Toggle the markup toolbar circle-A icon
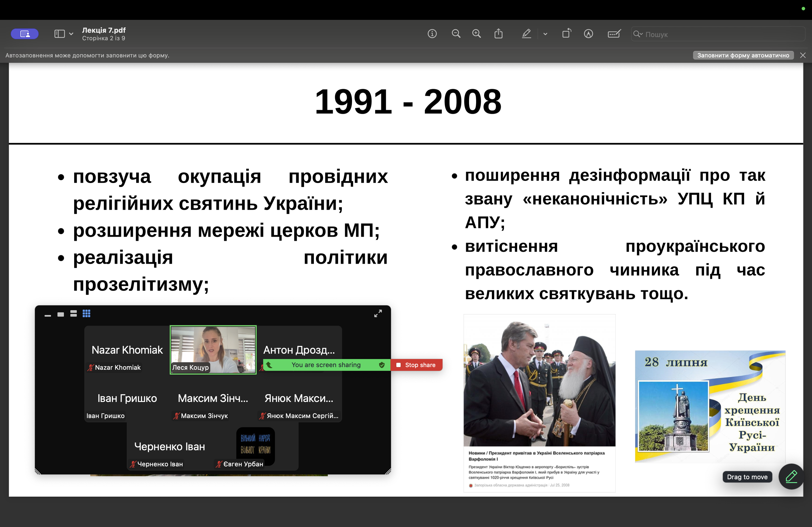Image resolution: width=812 pixels, height=527 pixels. (x=588, y=34)
